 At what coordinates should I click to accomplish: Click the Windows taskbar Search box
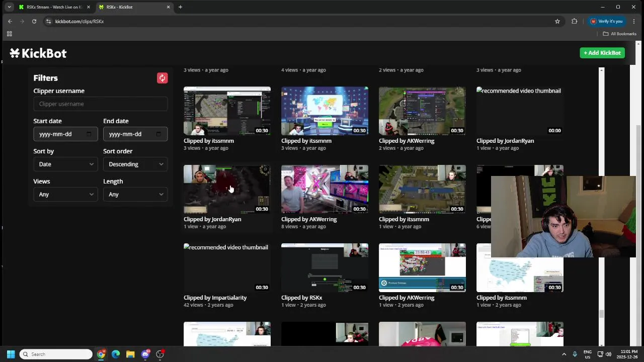56,354
